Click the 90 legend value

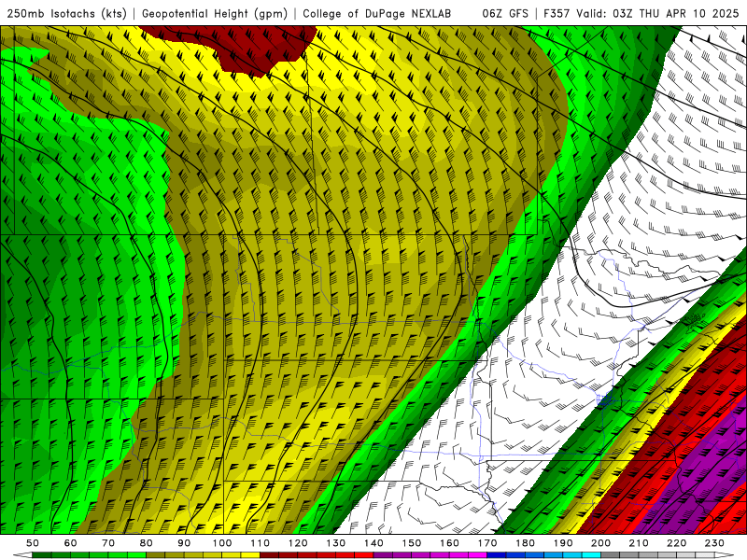pos(184,543)
